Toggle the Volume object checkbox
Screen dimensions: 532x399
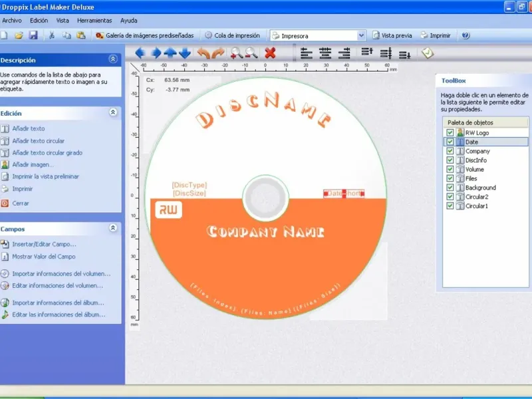pos(450,170)
